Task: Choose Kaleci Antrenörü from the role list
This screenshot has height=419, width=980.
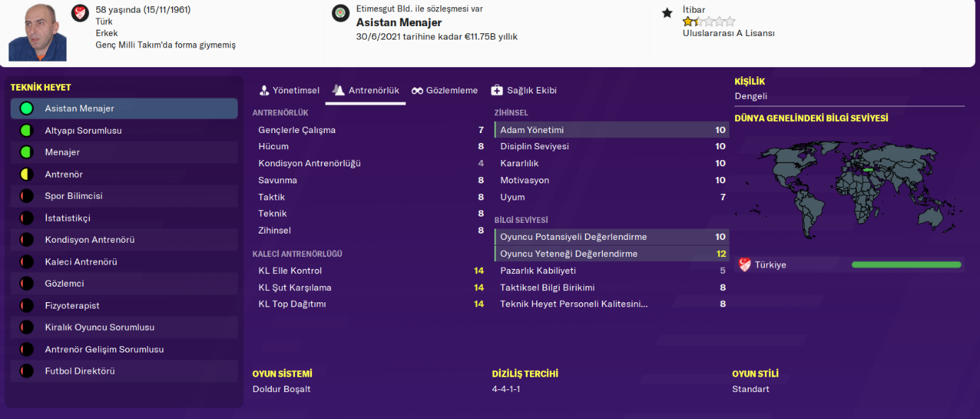Action: pos(81,262)
